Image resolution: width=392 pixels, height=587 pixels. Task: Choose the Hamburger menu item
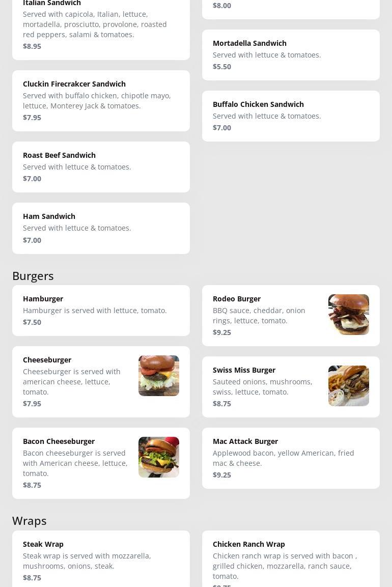tap(101, 311)
